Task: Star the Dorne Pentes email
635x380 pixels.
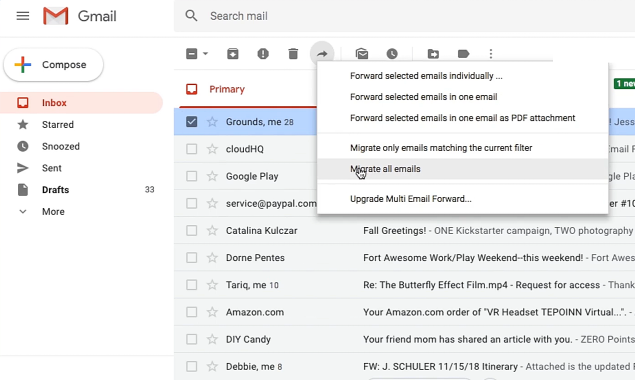Action: pos(212,257)
